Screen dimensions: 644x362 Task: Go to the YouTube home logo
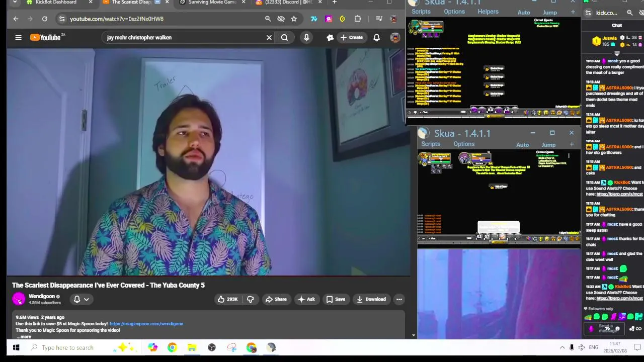point(45,37)
